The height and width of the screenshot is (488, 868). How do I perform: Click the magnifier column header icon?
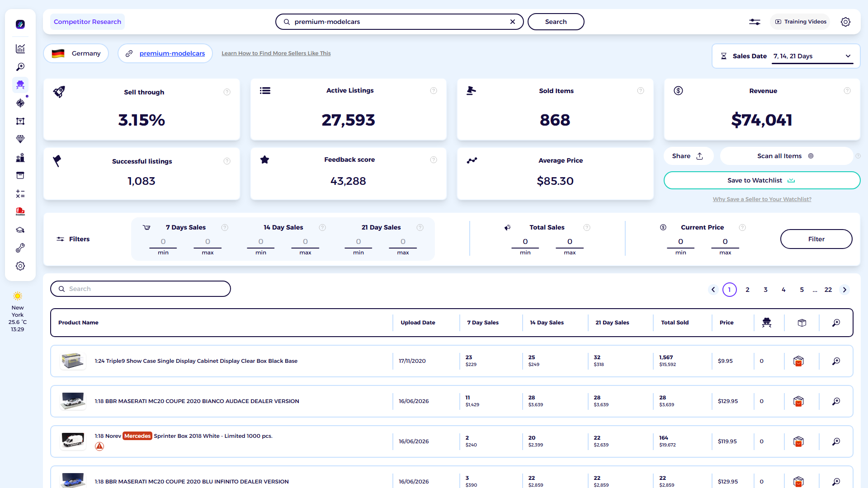point(836,323)
